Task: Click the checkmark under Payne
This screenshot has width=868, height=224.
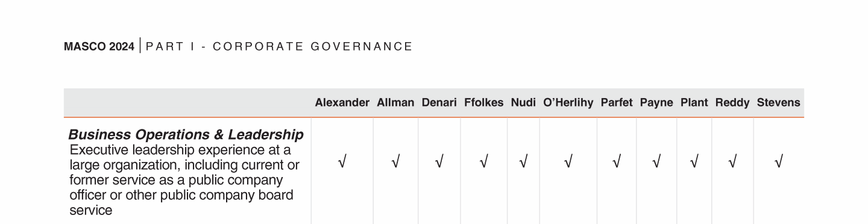Action: pos(656,161)
